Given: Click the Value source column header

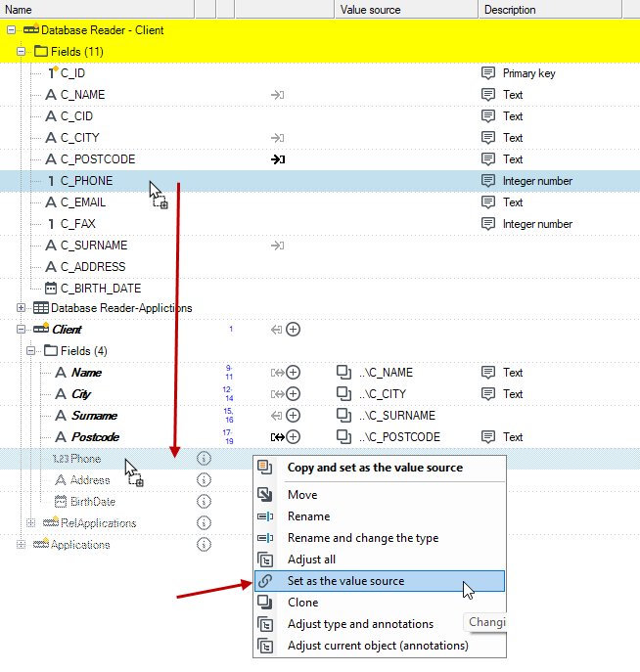Looking at the screenshot, I should point(406,10).
